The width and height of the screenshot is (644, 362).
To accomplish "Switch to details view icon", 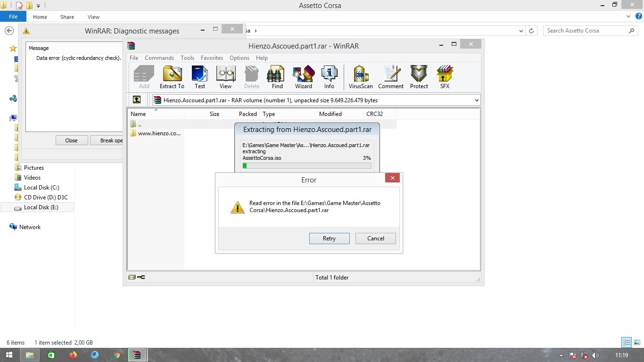I will click(627, 343).
